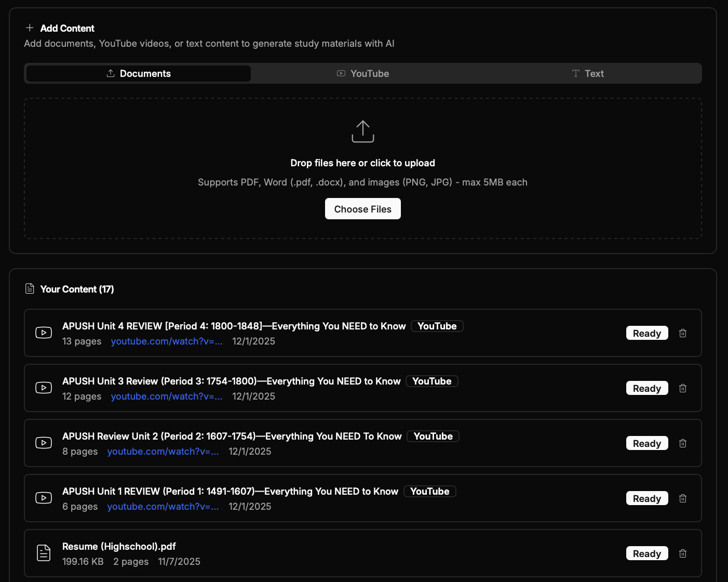Click the document icon beside Your Content heading
This screenshot has width=728, height=582.
click(x=30, y=288)
